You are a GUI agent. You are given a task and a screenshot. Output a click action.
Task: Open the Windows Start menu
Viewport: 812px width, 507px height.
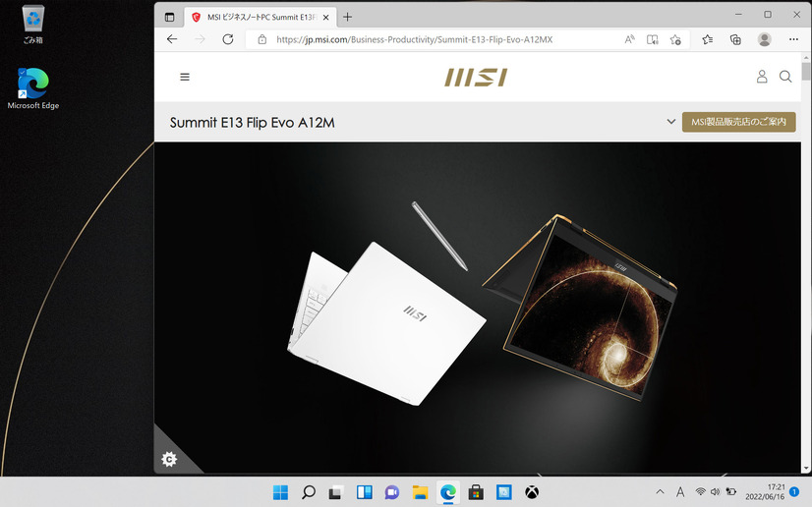pyautogui.click(x=280, y=492)
